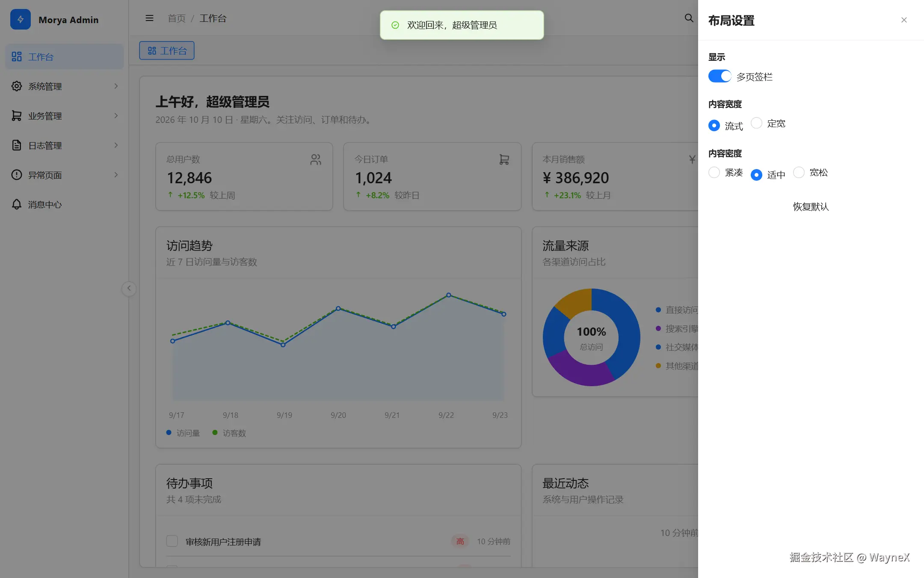This screenshot has height=578, width=924.
Task: Click 搜索引擎 purple legend dot
Action: tap(658, 328)
